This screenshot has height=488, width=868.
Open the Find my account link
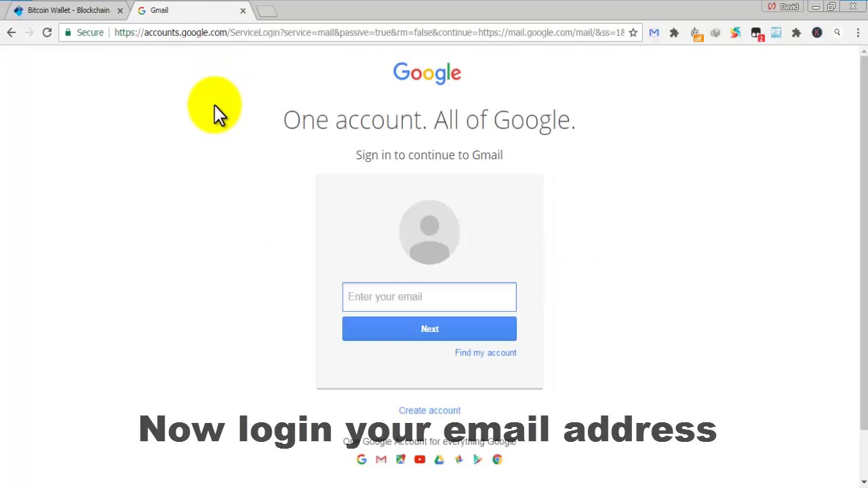(486, 352)
